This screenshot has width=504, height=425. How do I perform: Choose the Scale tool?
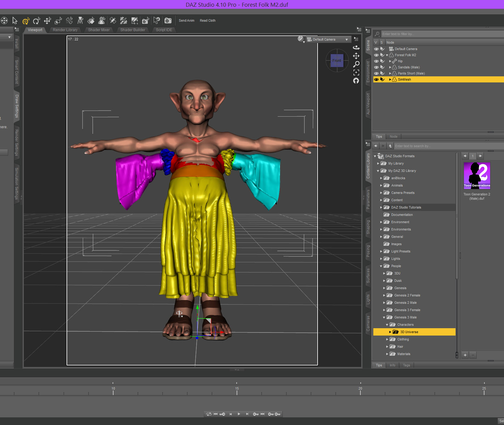pyautogui.click(x=58, y=20)
